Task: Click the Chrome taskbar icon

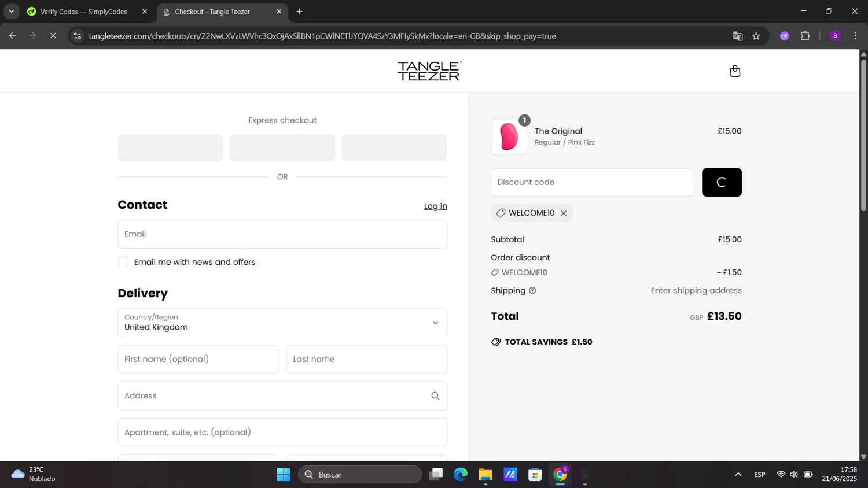Action: [x=560, y=475]
